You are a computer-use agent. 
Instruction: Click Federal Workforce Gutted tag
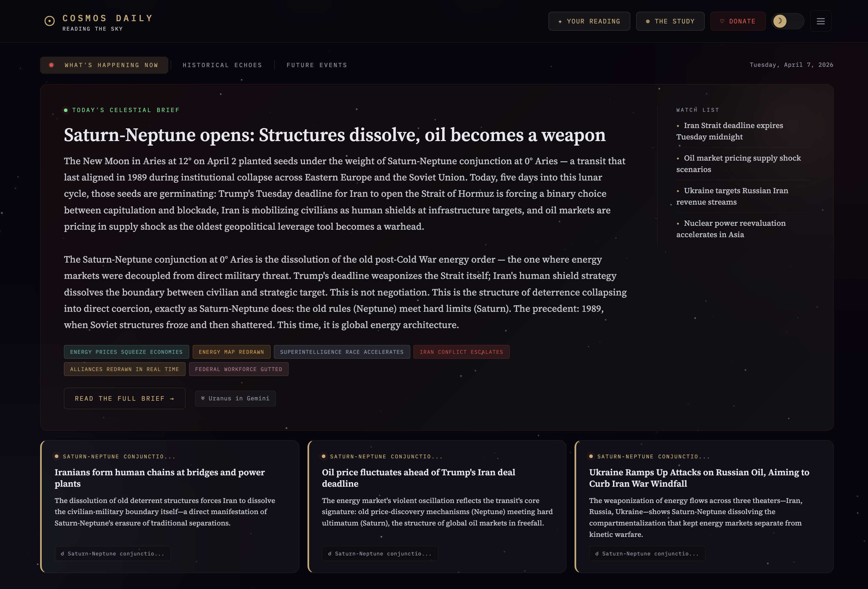(239, 369)
